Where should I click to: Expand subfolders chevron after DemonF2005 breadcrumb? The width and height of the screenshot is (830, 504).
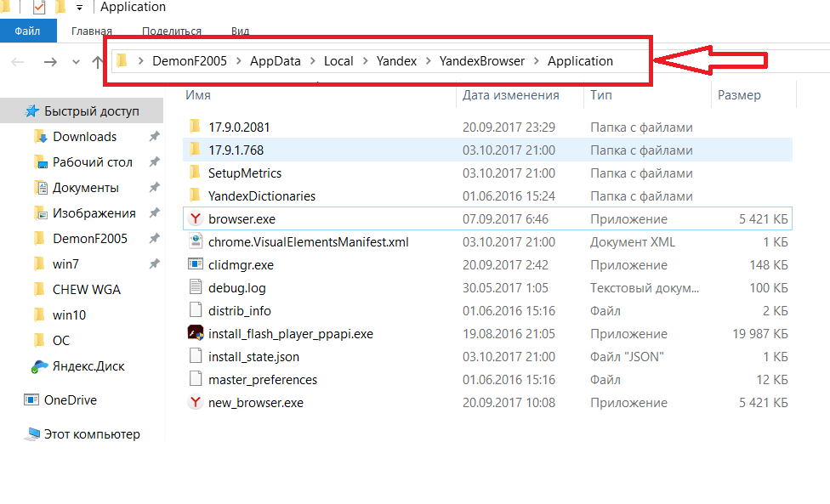(x=239, y=61)
